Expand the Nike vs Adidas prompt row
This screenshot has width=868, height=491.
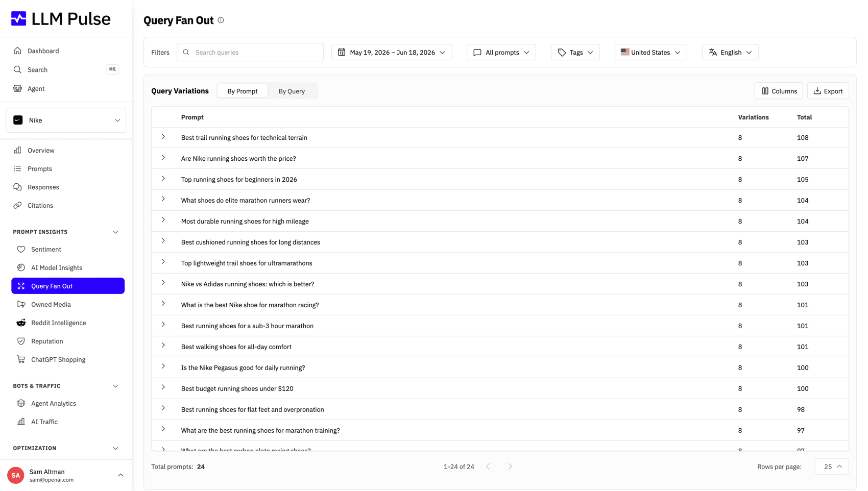[x=163, y=283]
